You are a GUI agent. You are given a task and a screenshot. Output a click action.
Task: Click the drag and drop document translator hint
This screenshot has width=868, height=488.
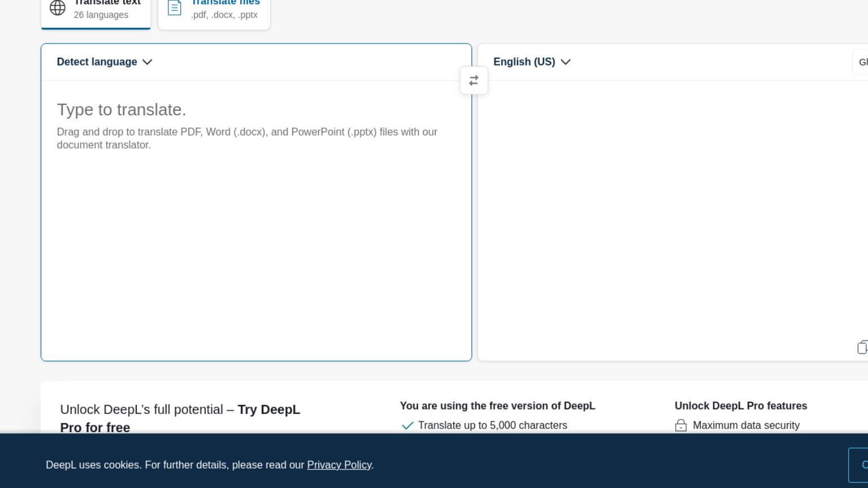click(x=247, y=138)
